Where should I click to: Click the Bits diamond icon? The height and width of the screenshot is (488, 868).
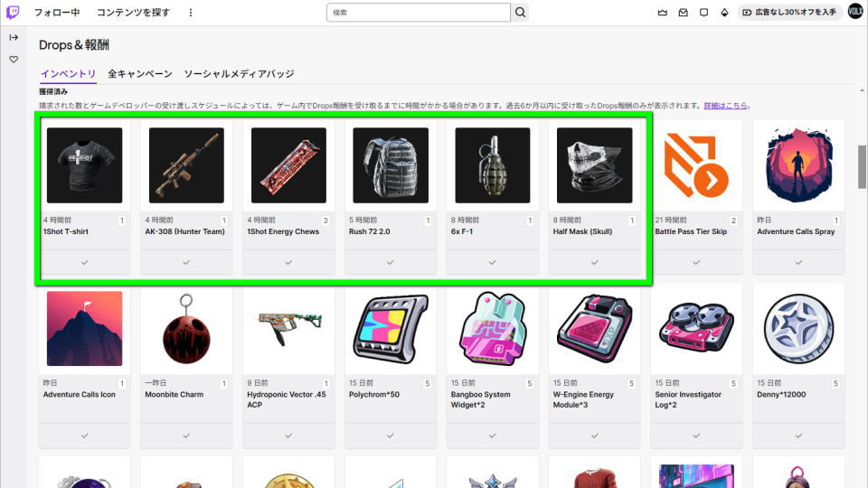(x=724, y=12)
